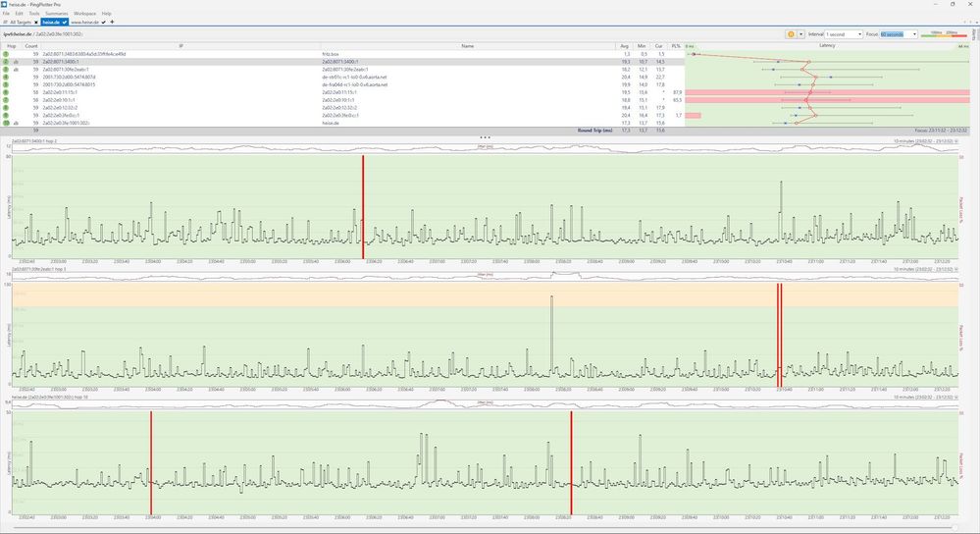Open the Summaries menu
Screen dimensions: 980x534
click(56, 13)
